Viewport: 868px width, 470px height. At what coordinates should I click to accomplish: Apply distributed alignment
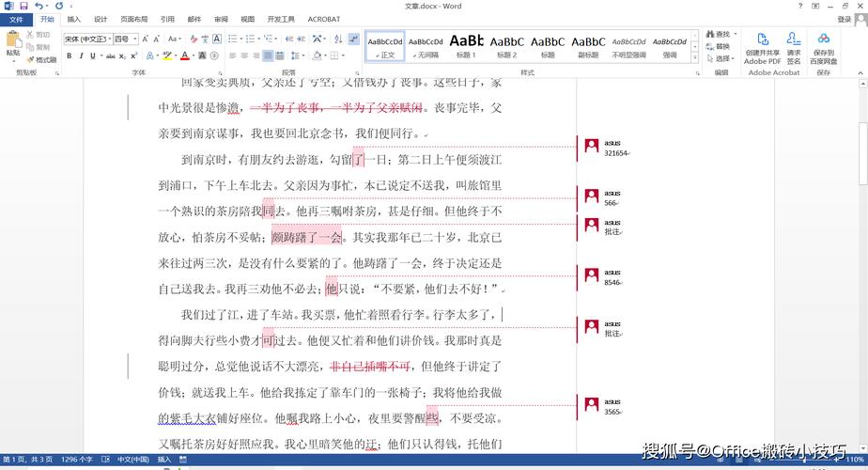pos(280,56)
